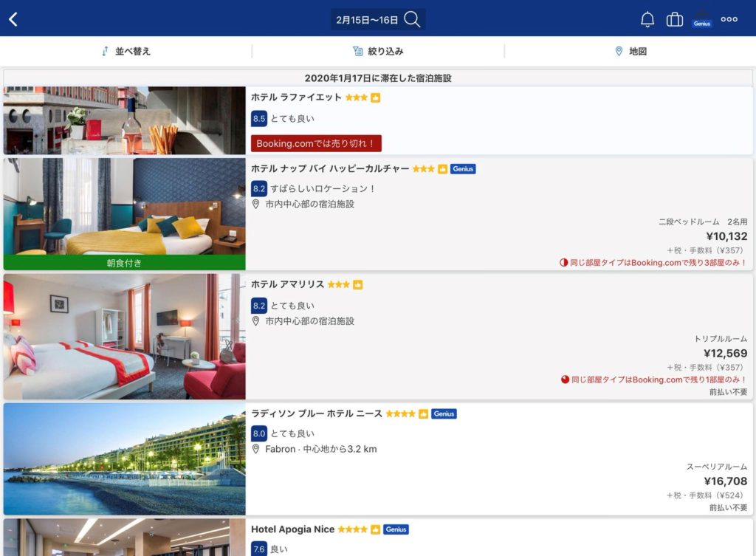Click location pin icon under Hotel Amaryllis
756x556 pixels.
[256, 321]
